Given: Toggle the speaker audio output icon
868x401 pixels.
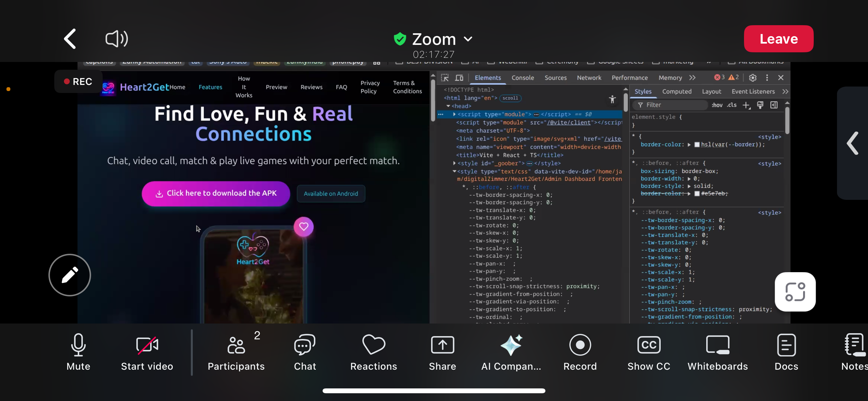Looking at the screenshot, I should 117,39.
